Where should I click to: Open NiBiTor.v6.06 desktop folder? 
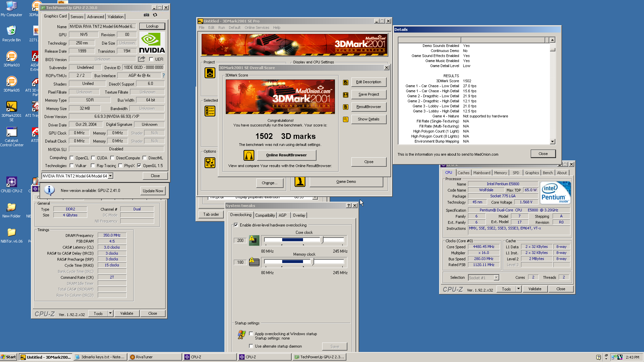tap(11, 235)
